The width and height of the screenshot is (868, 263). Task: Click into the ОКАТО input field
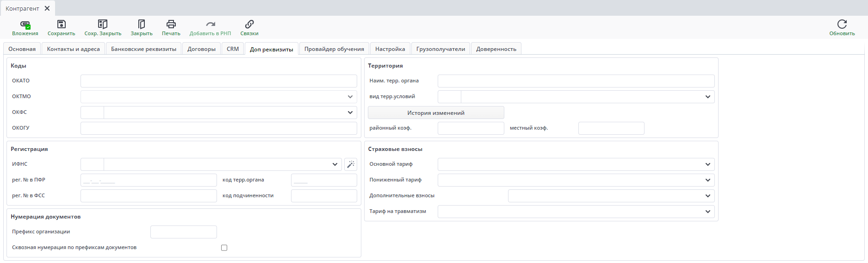click(219, 81)
